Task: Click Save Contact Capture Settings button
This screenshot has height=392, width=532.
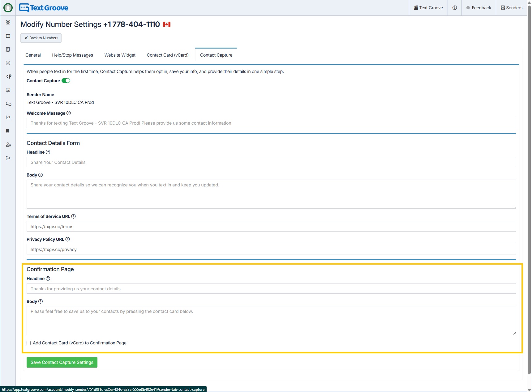Action: pos(62,362)
